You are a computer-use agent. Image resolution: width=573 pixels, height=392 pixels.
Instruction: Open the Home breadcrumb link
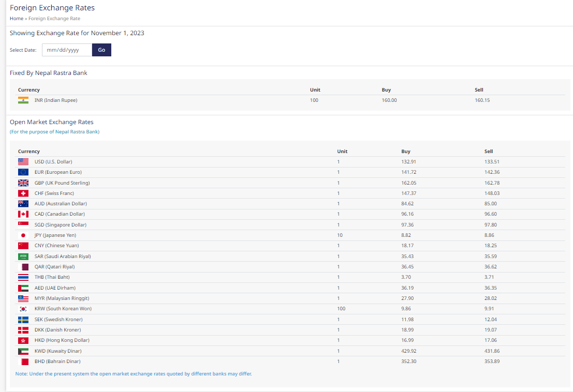17,19
